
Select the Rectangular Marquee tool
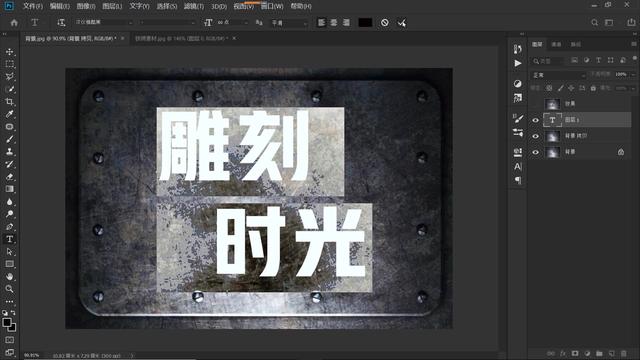point(9,64)
